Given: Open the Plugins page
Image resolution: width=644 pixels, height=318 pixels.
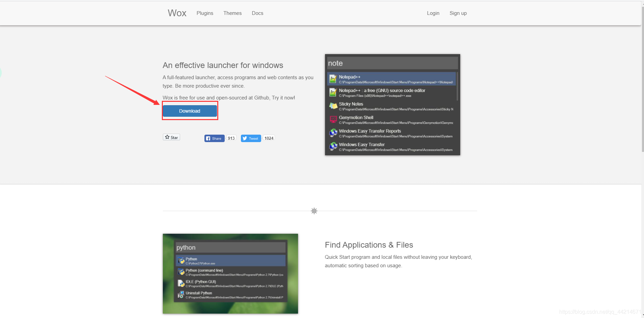Looking at the screenshot, I should click(x=205, y=13).
